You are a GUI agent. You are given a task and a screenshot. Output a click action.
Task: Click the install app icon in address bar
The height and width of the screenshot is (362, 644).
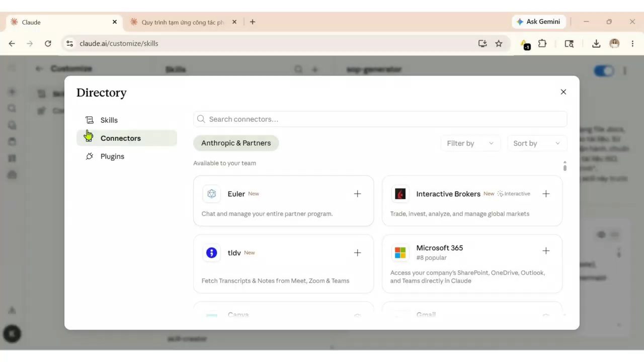pyautogui.click(x=482, y=44)
